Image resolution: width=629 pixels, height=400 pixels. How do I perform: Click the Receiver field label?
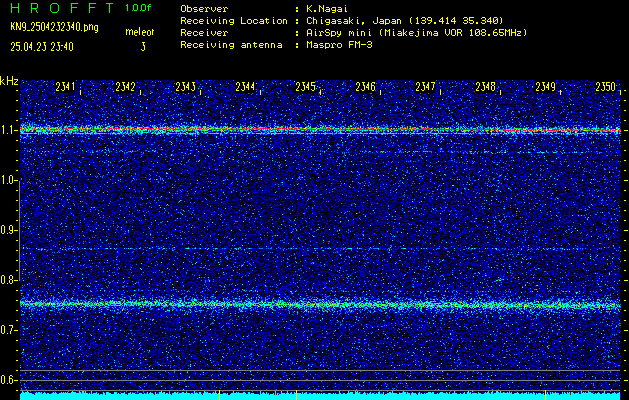(x=204, y=32)
